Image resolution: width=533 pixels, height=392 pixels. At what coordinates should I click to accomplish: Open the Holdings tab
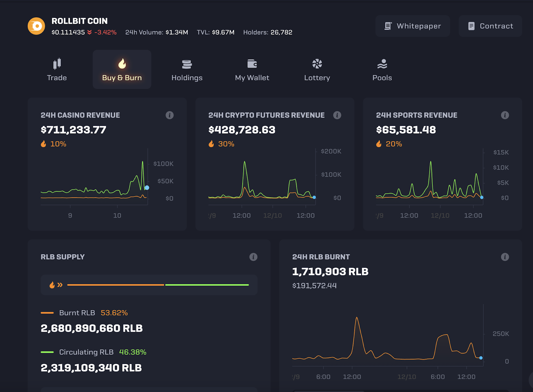(x=187, y=69)
